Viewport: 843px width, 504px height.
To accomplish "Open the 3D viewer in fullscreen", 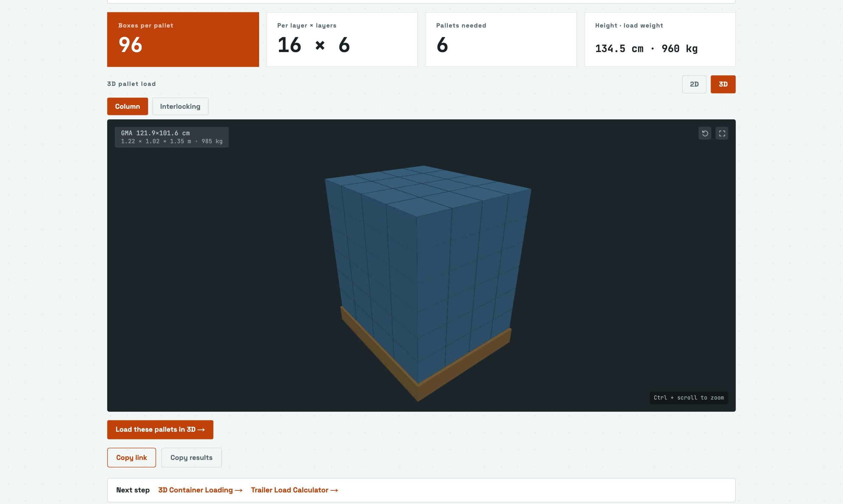I will tap(722, 133).
